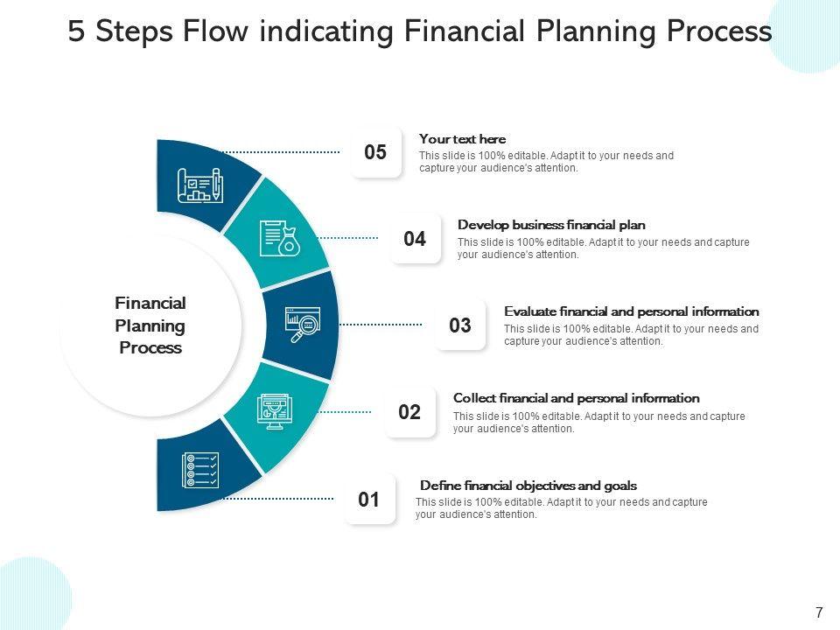This screenshot has width=840, height=630.
Task: Select the 02 number box
Action: tap(409, 412)
